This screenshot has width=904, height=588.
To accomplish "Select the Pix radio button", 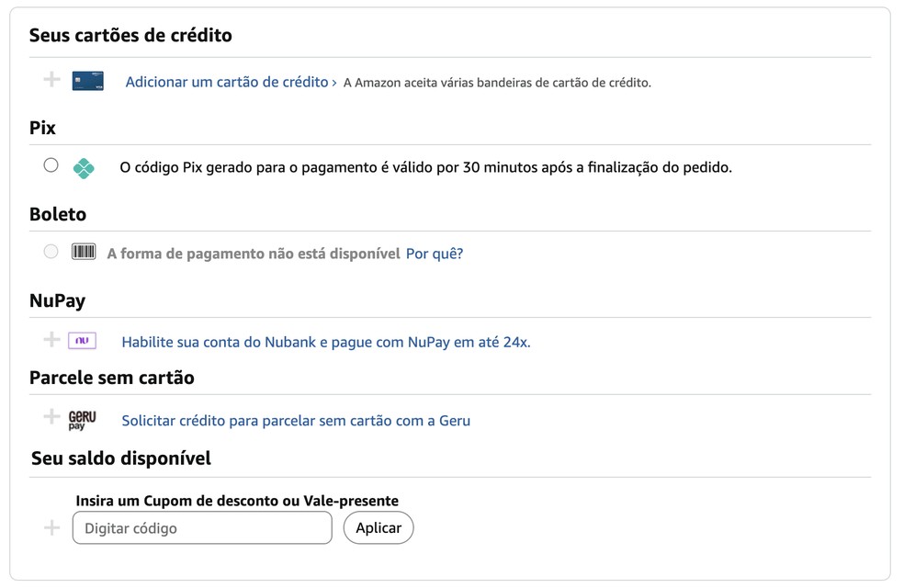I will tap(51, 165).
